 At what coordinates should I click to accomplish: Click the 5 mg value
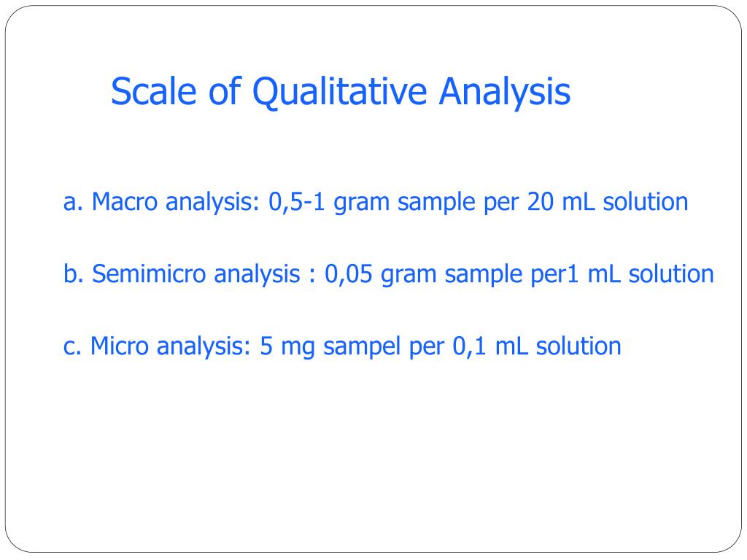coord(287,346)
